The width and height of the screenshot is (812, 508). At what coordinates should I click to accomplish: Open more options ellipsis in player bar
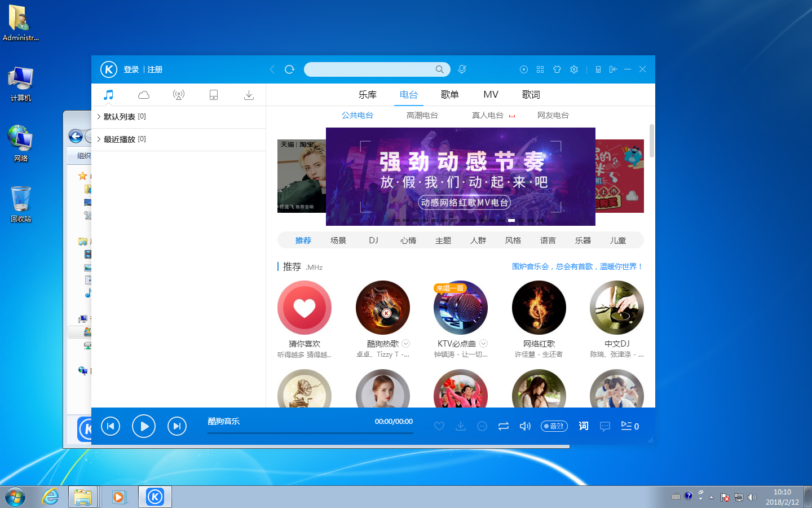tap(482, 426)
